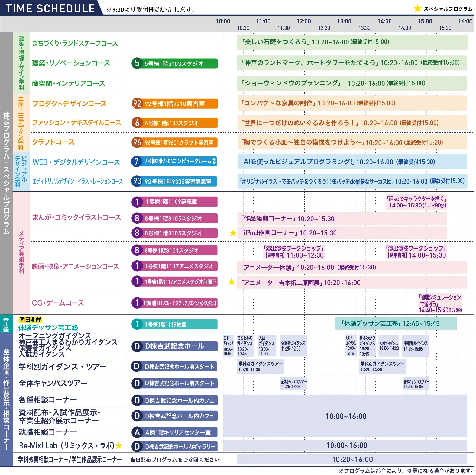Screen dimensions: 476x475
Task: Click the 1号棟1階1117アニメスタジオ前廊下 badge
Action: (174, 281)
